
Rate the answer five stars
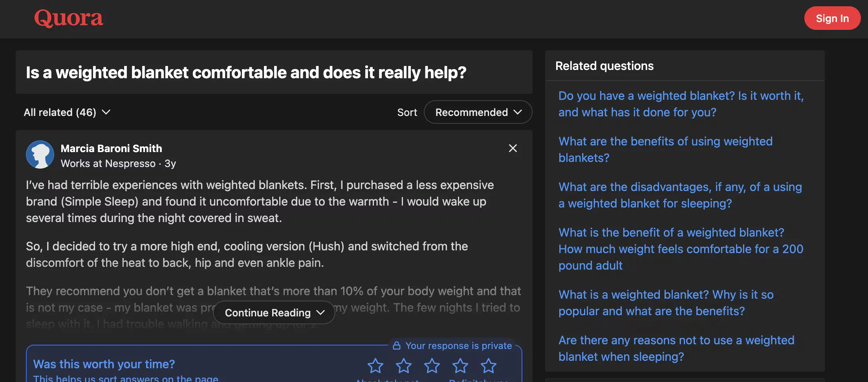(489, 366)
